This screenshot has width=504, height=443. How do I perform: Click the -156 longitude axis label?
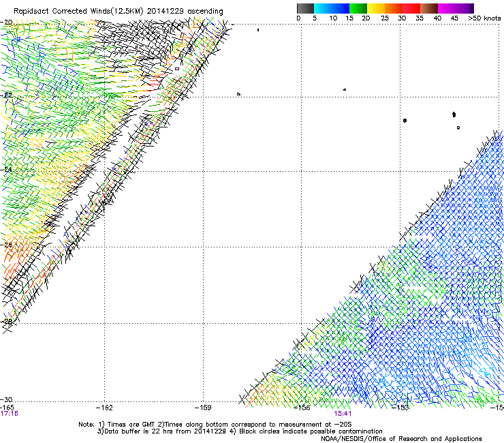coord(302,408)
